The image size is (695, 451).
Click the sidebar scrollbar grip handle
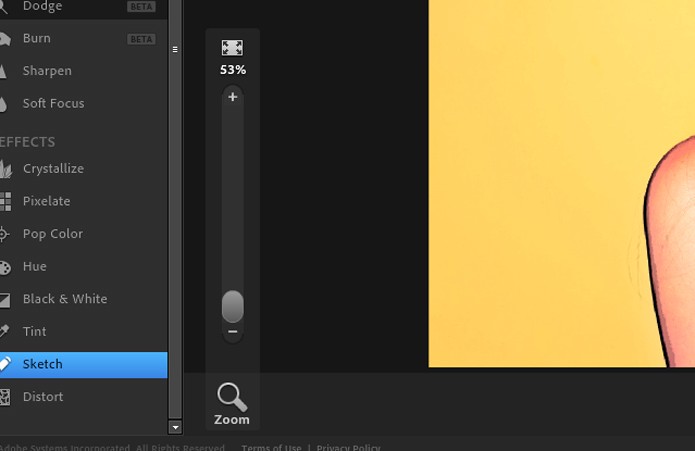coord(175,50)
